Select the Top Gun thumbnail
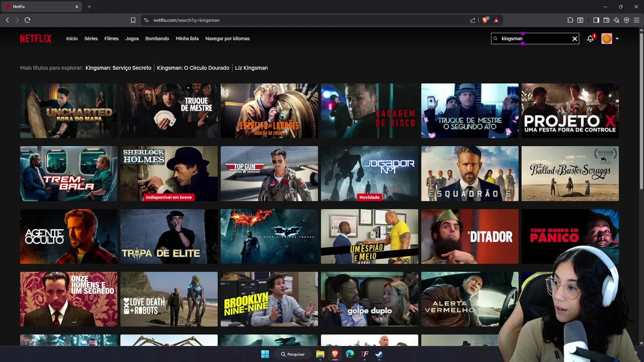This screenshot has width=644, height=362. click(269, 173)
